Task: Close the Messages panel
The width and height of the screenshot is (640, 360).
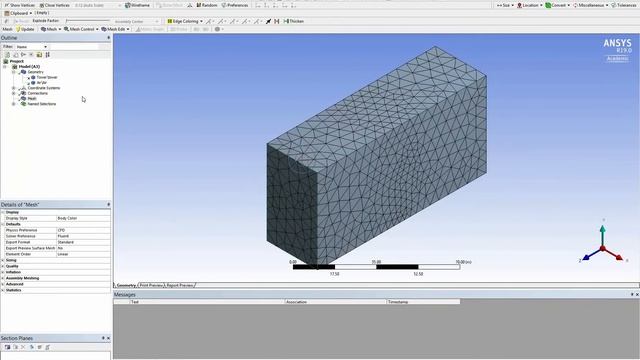Action: point(637,294)
